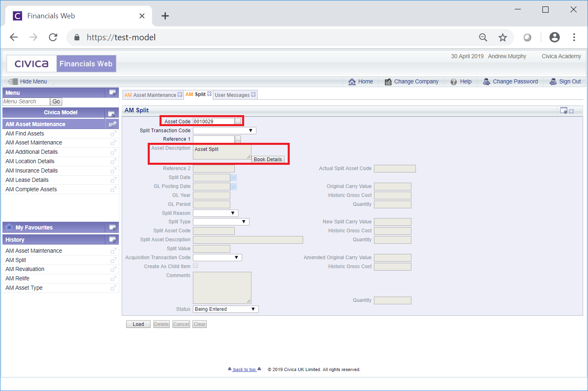
Task: Click the Cancel button
Action: click(x=181, y=324)
